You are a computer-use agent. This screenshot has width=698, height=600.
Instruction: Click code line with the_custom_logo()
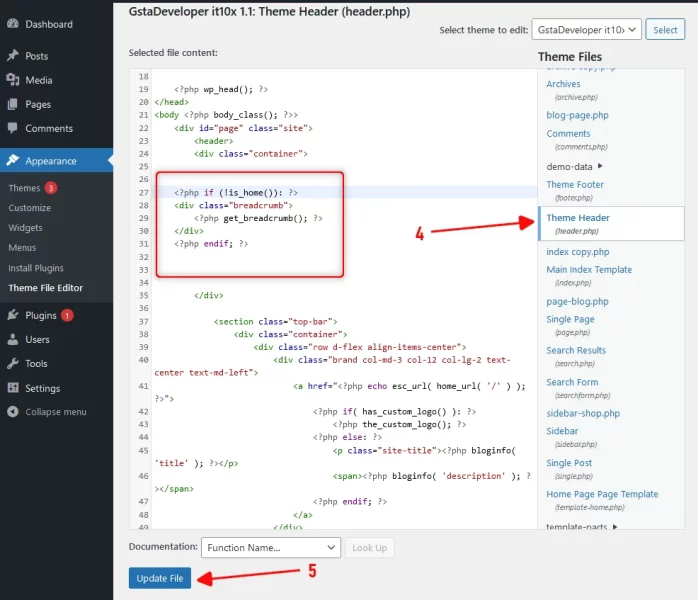click(399, 424)
